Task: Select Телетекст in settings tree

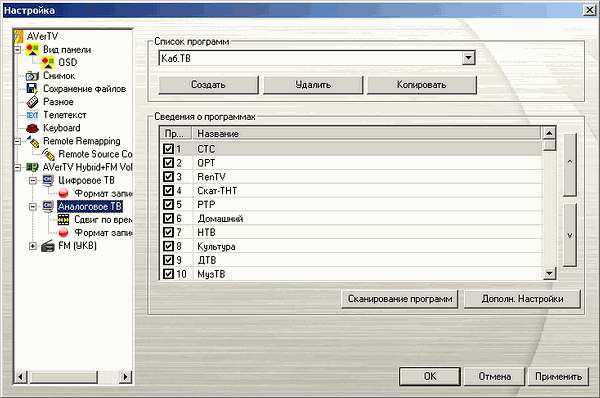Action: pyautogui.click(x=65, y=115)
